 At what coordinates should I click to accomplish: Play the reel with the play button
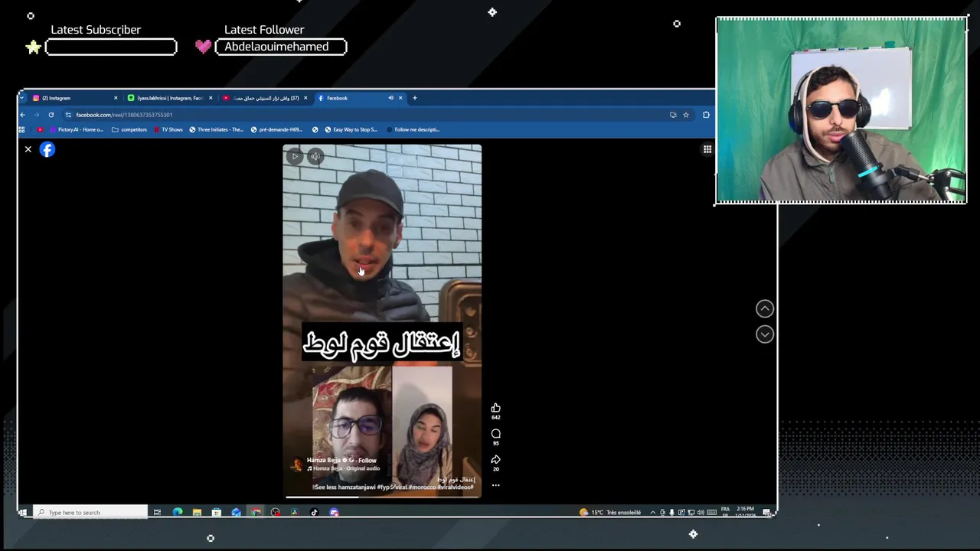point(295,156)
